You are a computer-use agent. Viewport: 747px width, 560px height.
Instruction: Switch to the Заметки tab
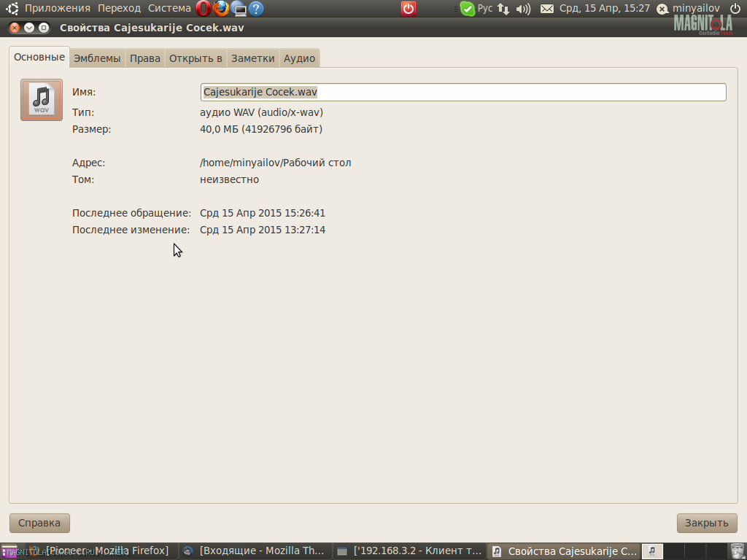[x=252, y=58]
